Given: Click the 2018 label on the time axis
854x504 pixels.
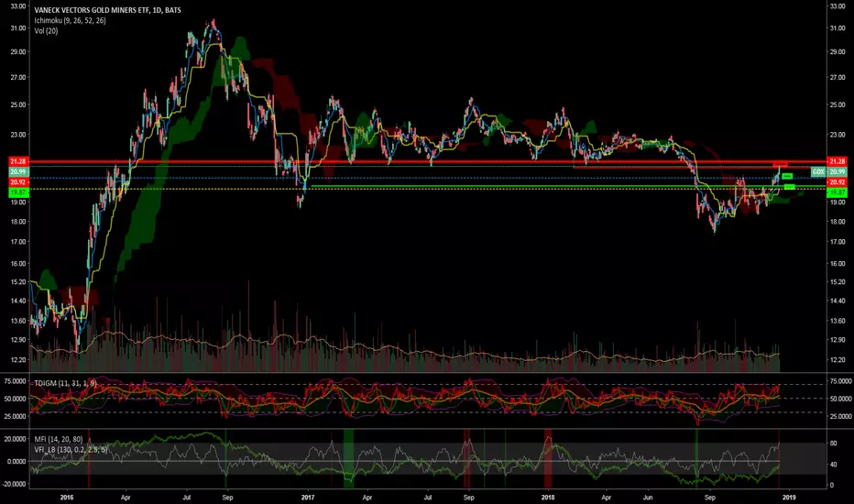Looking at the screenshot, I should 547,498.
